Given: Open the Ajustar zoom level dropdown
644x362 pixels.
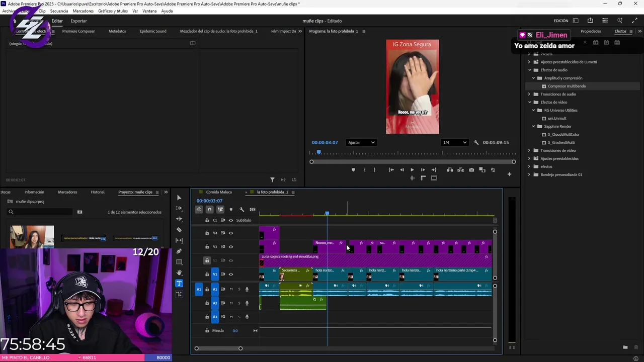Looking at the screenshot, I should [361, 142].
